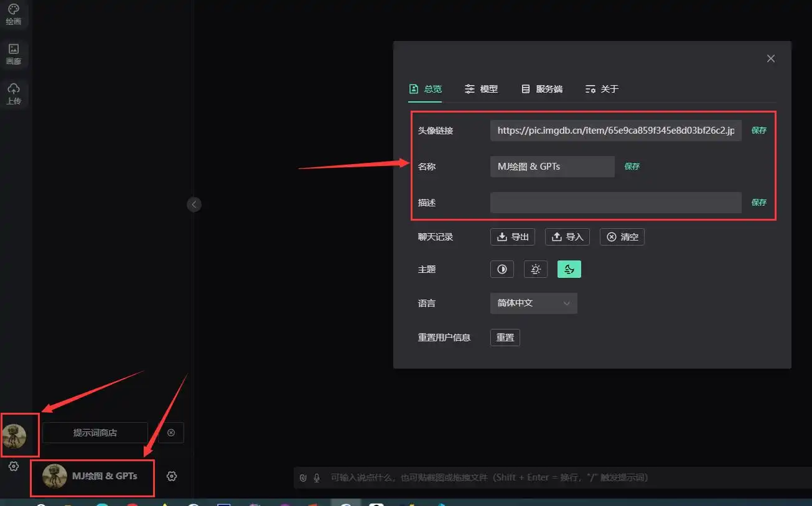Open the 语言 language dropdown
Image resolution: width=812 pixels, height=506 pixels.
click(533, 303)
